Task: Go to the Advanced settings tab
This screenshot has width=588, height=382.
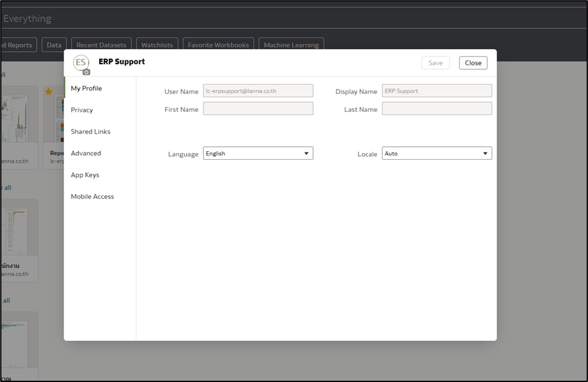Action: click(86, 153)
